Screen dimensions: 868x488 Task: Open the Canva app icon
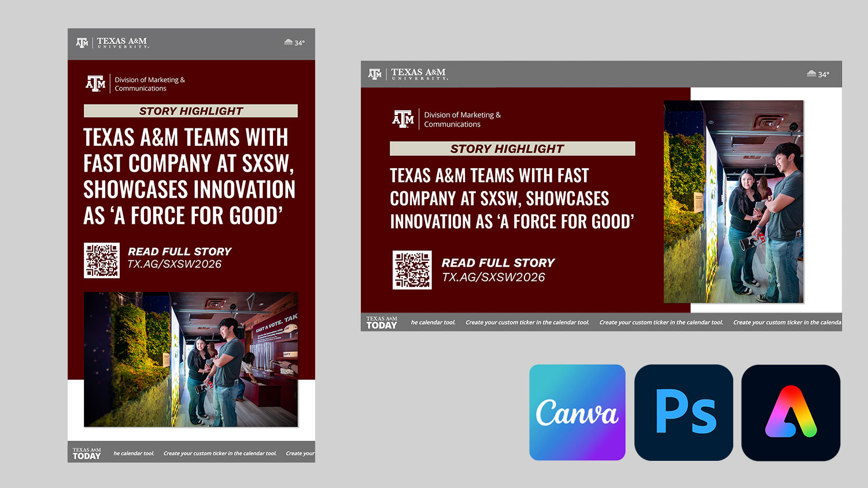click(577, 412)
